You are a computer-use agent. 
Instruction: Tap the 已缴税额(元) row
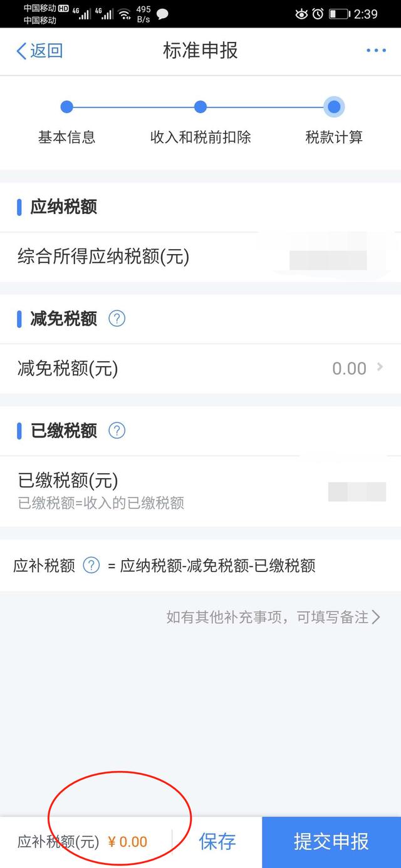pos(200,491)
